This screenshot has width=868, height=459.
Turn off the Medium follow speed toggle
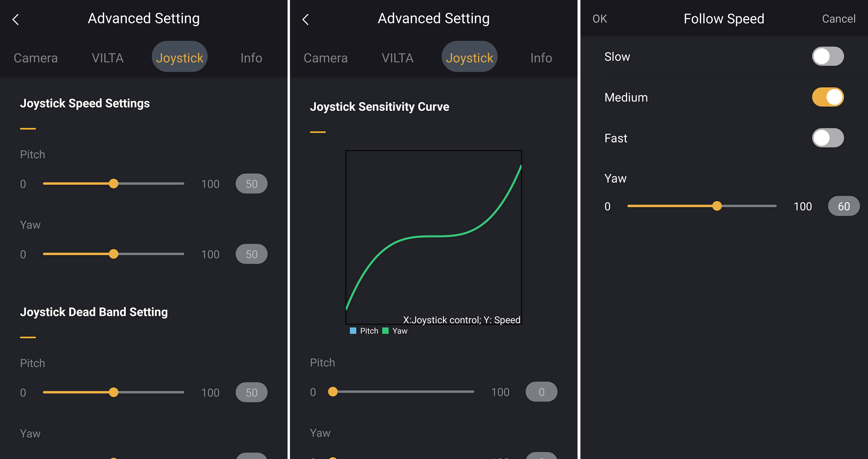pos(827,97)
